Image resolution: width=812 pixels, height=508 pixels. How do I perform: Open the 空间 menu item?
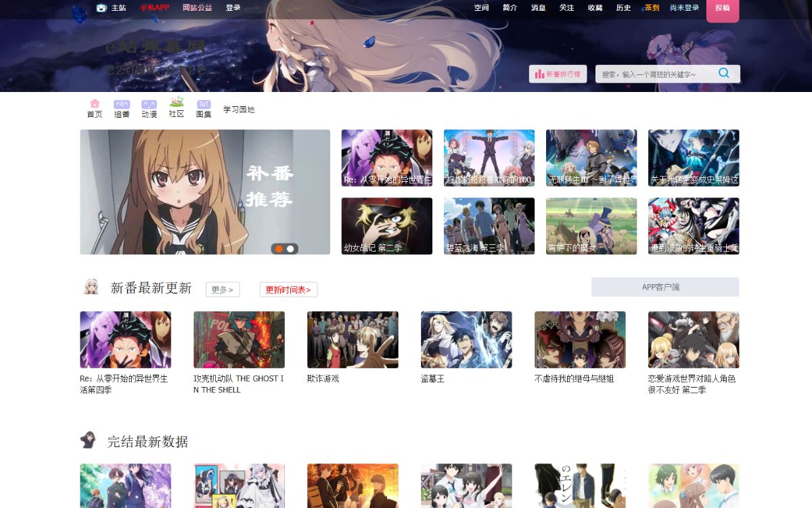point(481,8)
